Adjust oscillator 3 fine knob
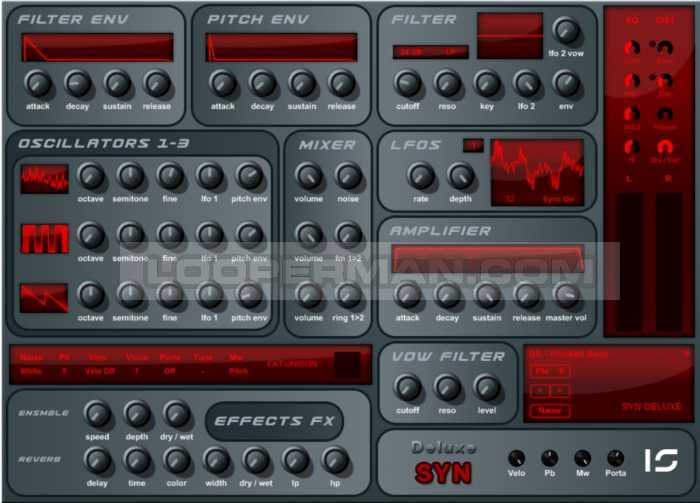700x503 pixels. pos(170,295)
